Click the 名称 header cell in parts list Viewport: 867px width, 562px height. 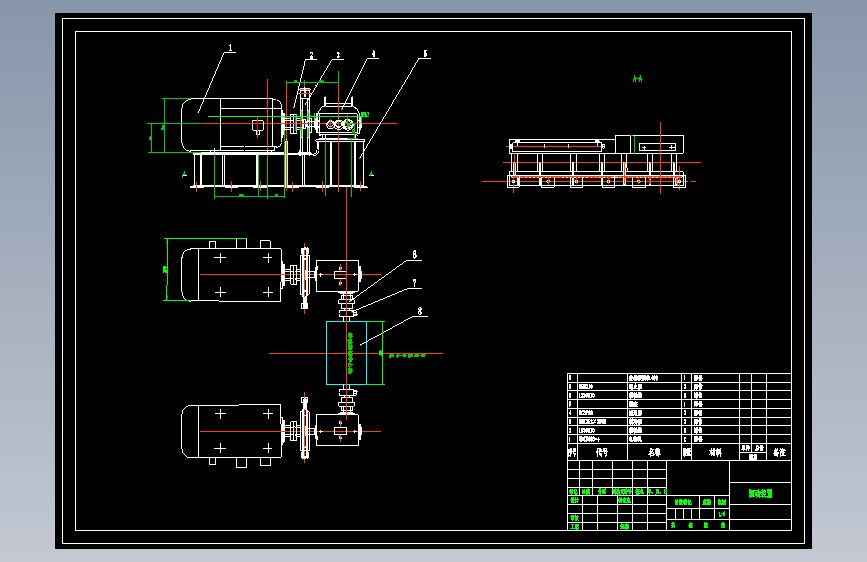pos(655,452)
